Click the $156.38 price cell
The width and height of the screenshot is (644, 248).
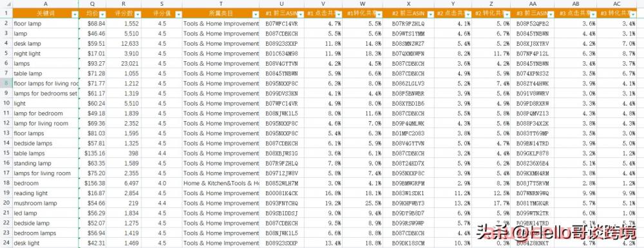pos(92,183)
